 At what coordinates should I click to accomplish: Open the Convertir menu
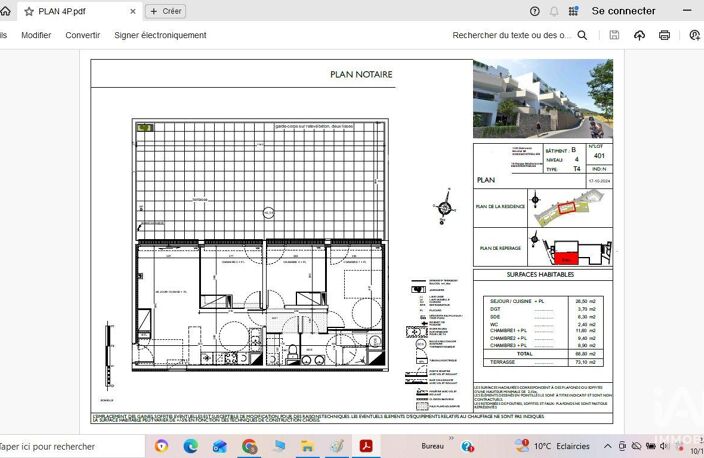83,35
